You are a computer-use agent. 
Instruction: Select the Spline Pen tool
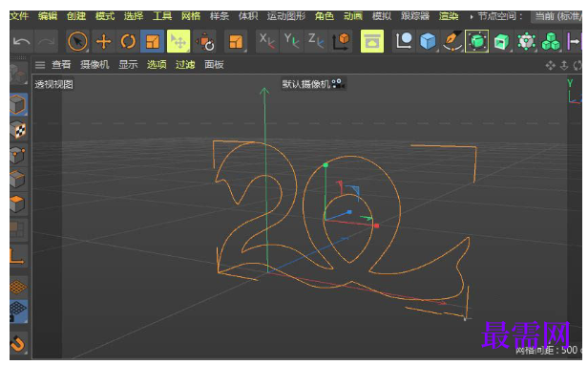452,41
